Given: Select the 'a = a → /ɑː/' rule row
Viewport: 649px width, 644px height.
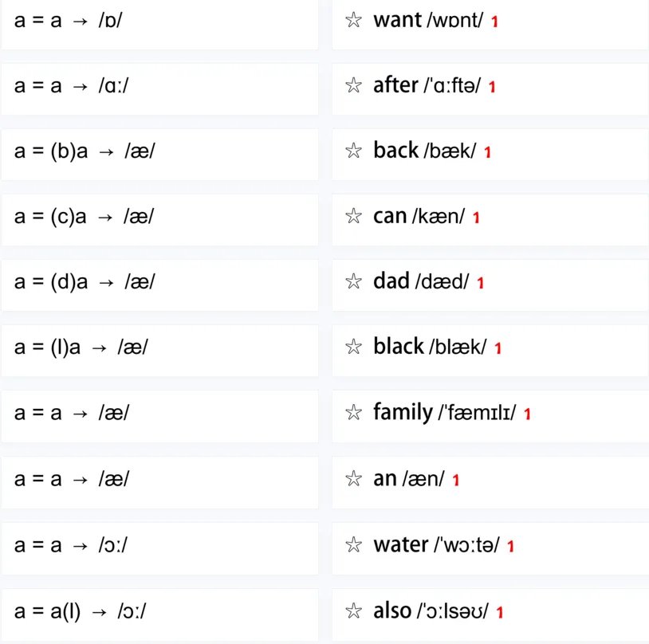Looking at the screenshot, I should point(159,89).
